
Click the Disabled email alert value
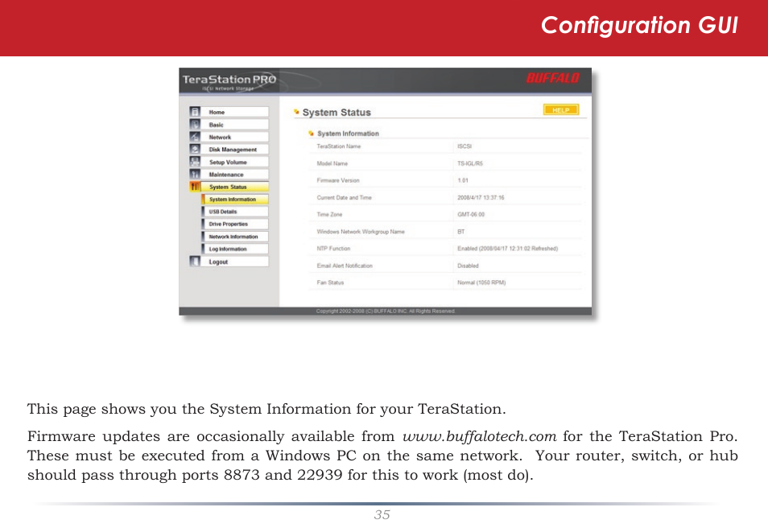click(468, 266)
